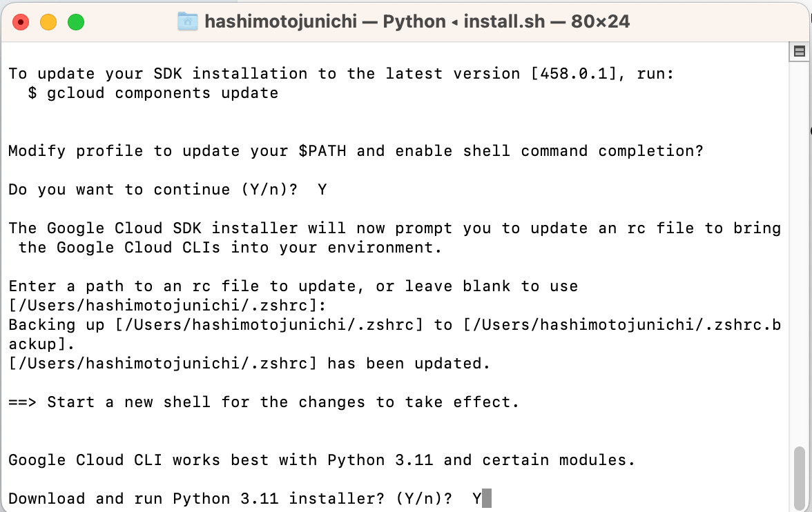Click the 'Modify profile' question line
812x512 pixels.
(356, 151)
